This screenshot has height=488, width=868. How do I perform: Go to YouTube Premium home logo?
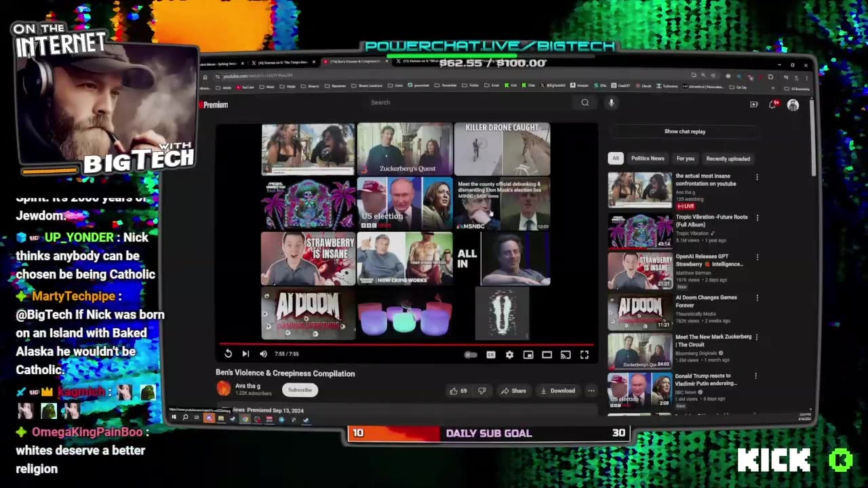tap(214, 105)
